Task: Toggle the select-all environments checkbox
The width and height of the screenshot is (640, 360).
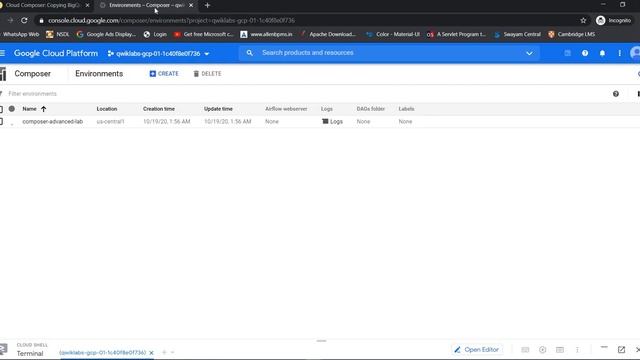Action: click(x=1, y=109)
